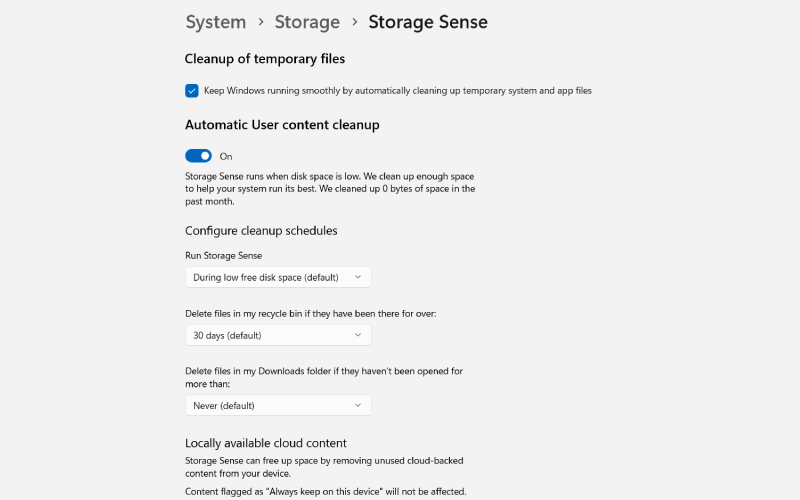800x500 pixels.
Task: Click the arrow on the Never (default) dropdown
Action: click(x=358, y=405)
